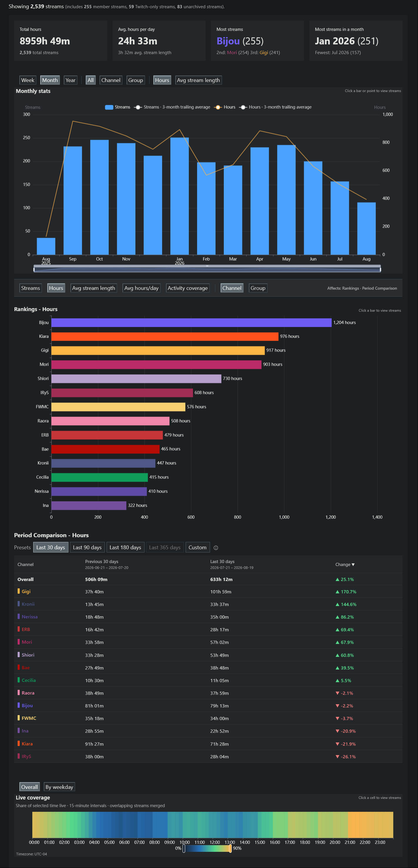Click the green up arrow in Overall row
The width and height of the screenshot is (418, 868).
pos(337,579)
